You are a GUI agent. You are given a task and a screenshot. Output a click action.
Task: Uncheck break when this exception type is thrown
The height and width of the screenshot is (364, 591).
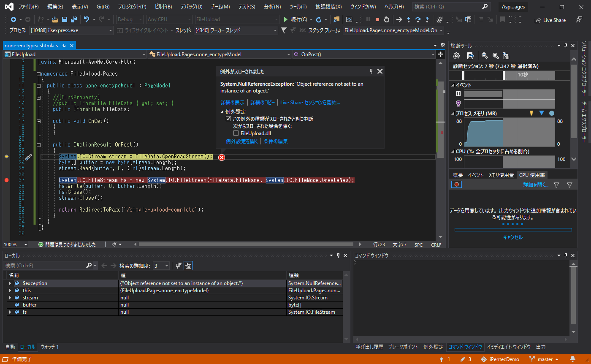[229, 119]
